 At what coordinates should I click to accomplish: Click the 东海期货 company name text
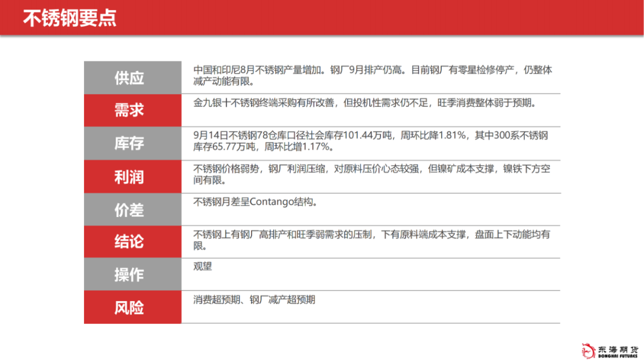(618, 350)
